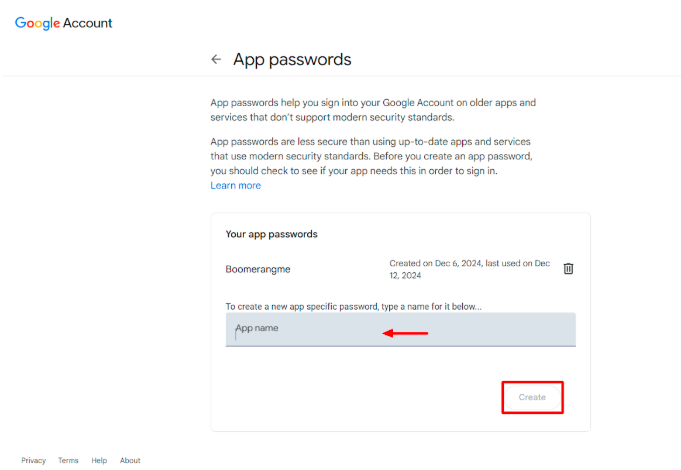Select the Boomerangme password entry name
Image resolution: width=681 pixels, height=470 pixels.
(258, 269)
